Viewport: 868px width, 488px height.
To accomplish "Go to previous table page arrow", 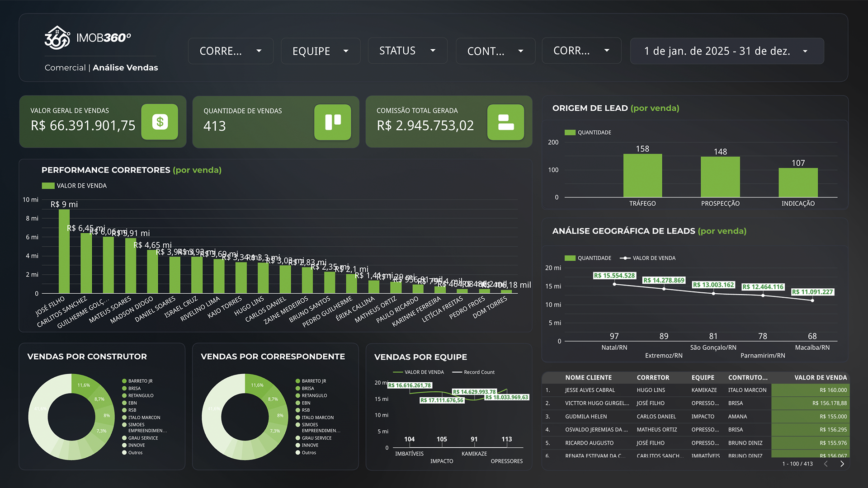I will pos(826,464).
